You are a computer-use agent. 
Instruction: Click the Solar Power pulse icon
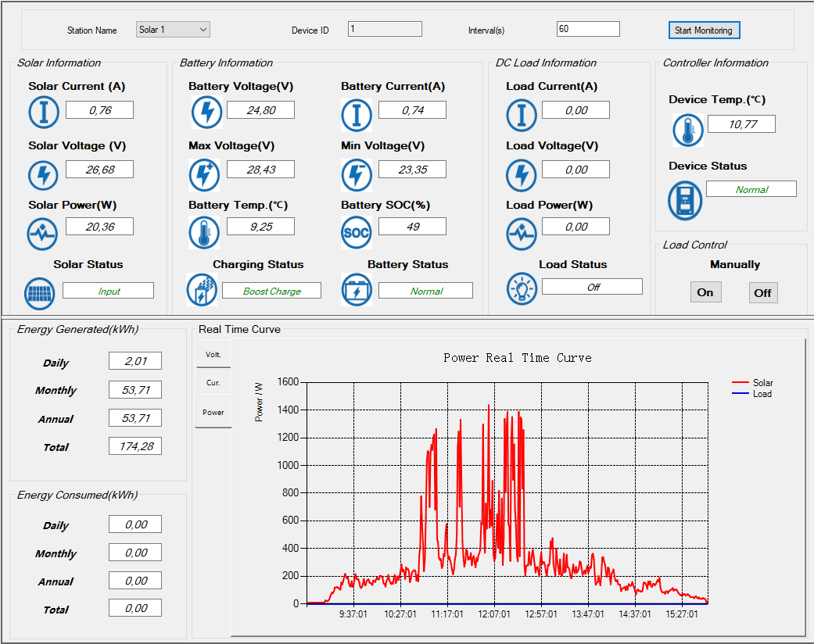click(x=42, y=234)
